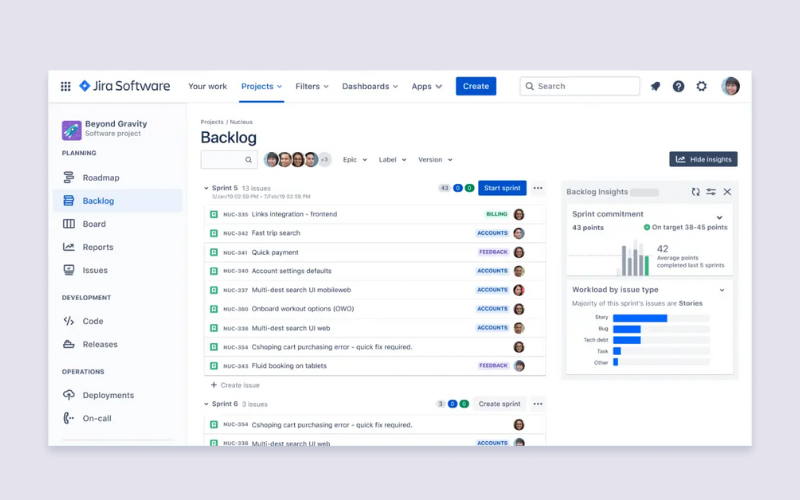Image resolution: width=800 pixels, height=500 pixels.
Task: Go to Roadmap in the sidebar
Action: [100, 178]
